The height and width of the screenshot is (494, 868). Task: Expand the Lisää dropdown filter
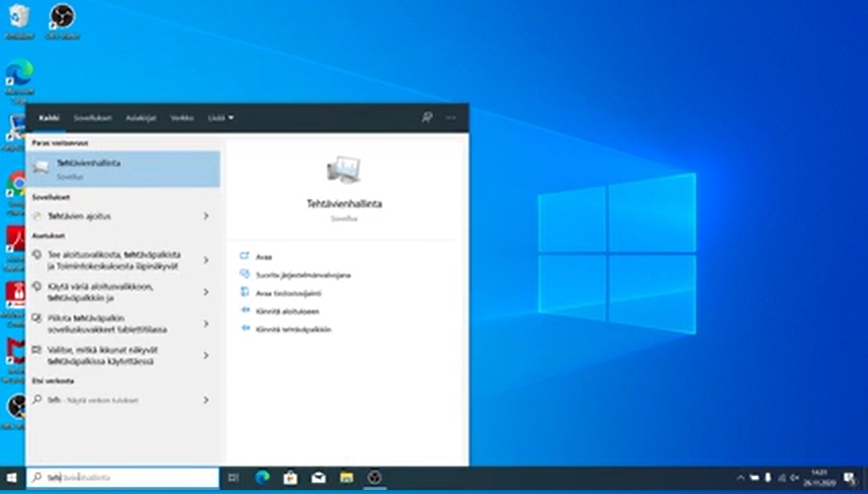tap(221, 118)
